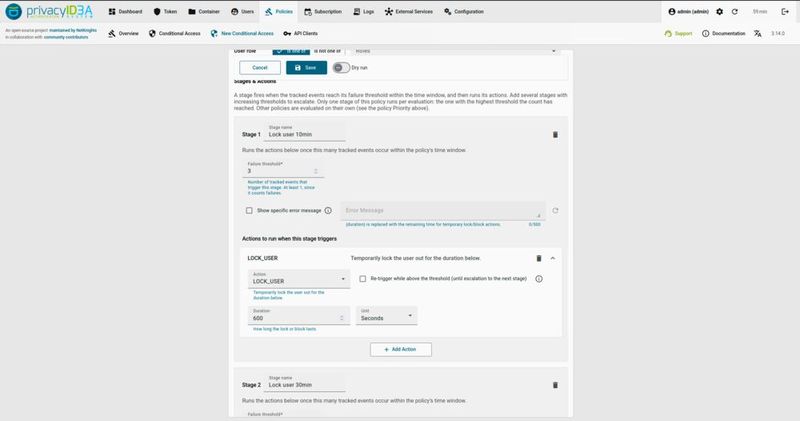Reset error message with refresh icon
The width and height of the screenshot is (800, 421).
point(555,210)
